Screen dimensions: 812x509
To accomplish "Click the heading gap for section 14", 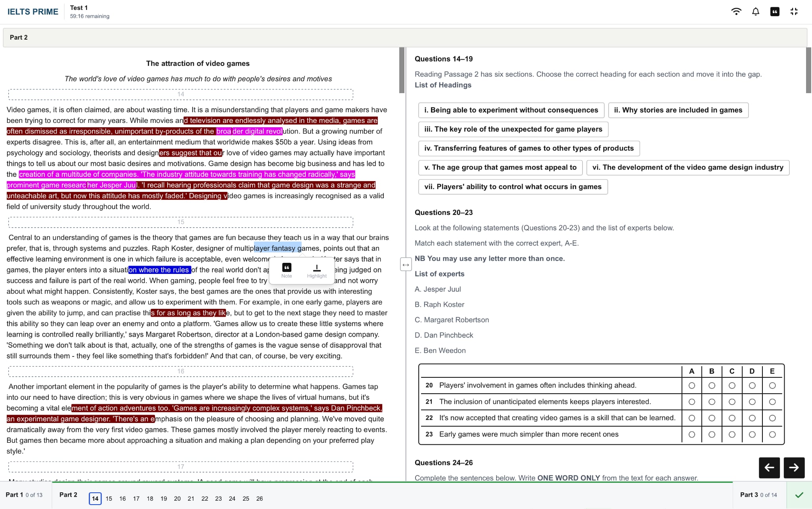I will pyautogui.click(x=181, y=94).
